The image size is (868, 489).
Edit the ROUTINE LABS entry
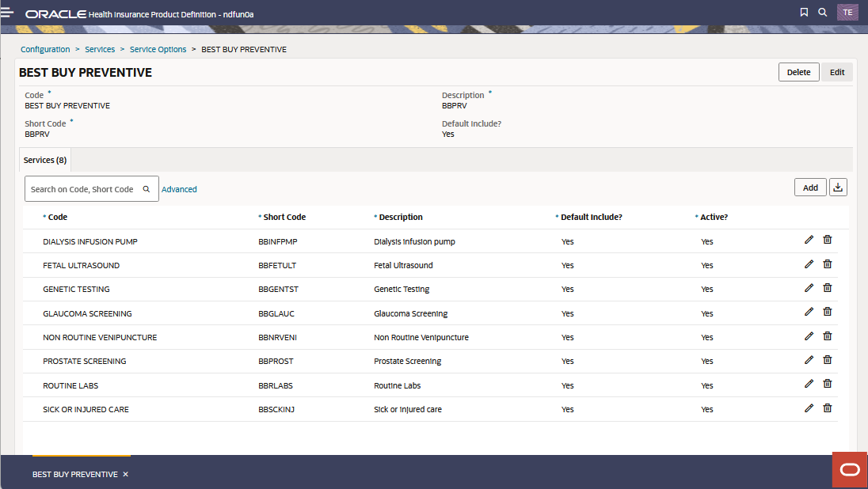click(809, 383)
